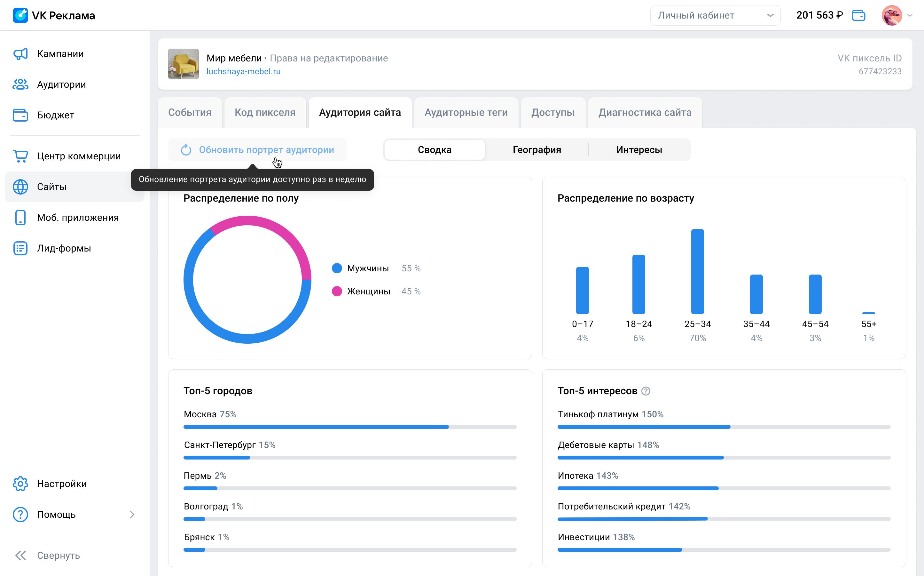
Task: Click the Волгоград 1% label
Action: point(213,507)
